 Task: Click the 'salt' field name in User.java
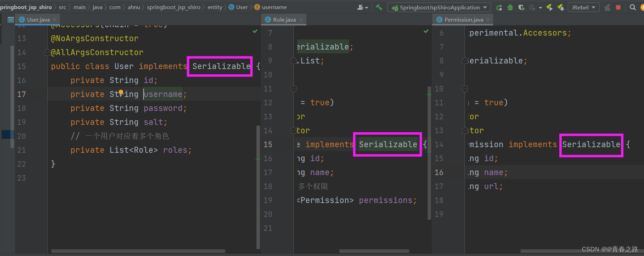[153, 122]
